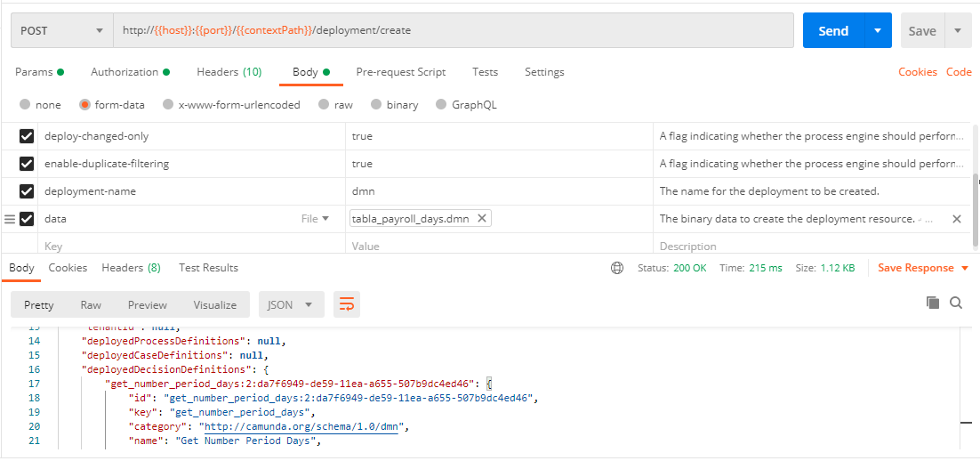Open the response Headers (8) tab
The height and width of the screenshot is (461, 980).
[132, 268]
